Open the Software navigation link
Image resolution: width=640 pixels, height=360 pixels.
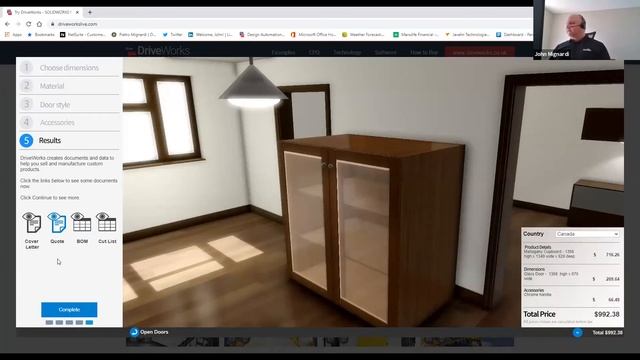tap(385, 52)
